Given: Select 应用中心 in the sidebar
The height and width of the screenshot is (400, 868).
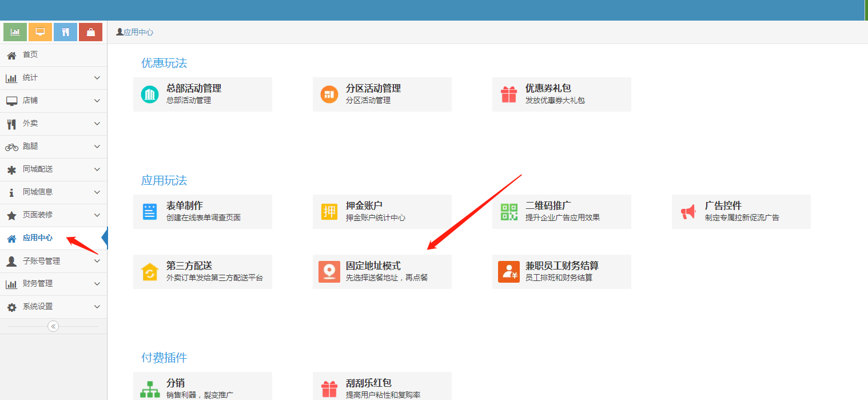Looking at the screenshot, I should 38,238.
